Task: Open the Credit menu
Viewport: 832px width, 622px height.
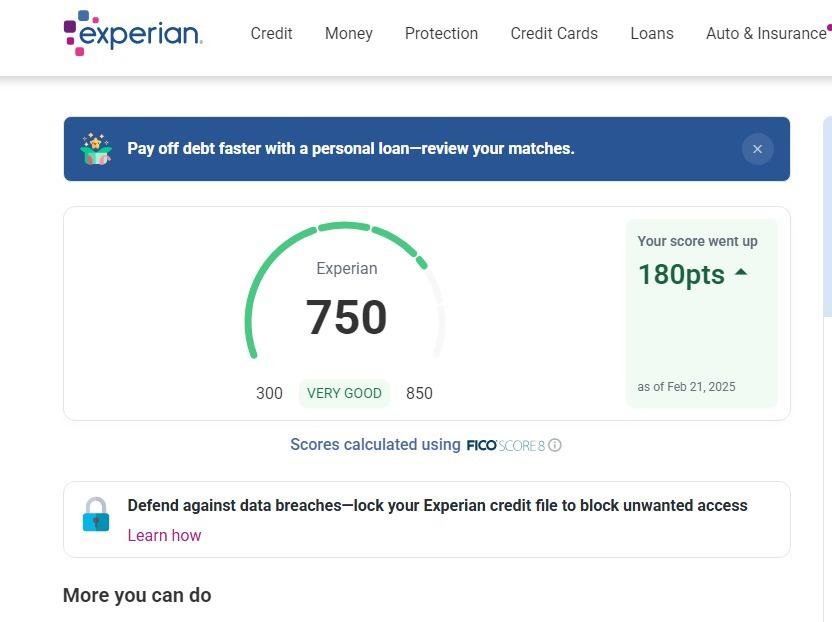Action: pos(271,33)
